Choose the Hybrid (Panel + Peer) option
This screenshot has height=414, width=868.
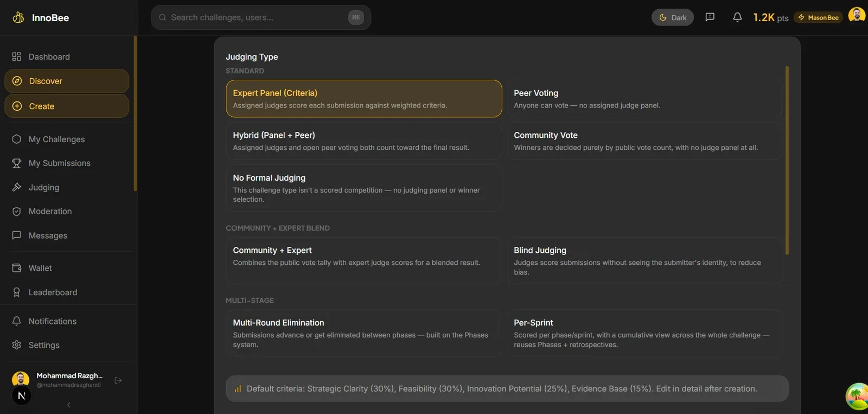(363, 141)
